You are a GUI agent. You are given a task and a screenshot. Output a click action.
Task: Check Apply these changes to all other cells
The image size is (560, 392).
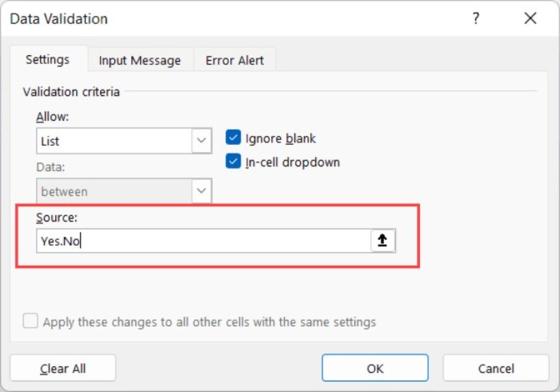point(30,322)
